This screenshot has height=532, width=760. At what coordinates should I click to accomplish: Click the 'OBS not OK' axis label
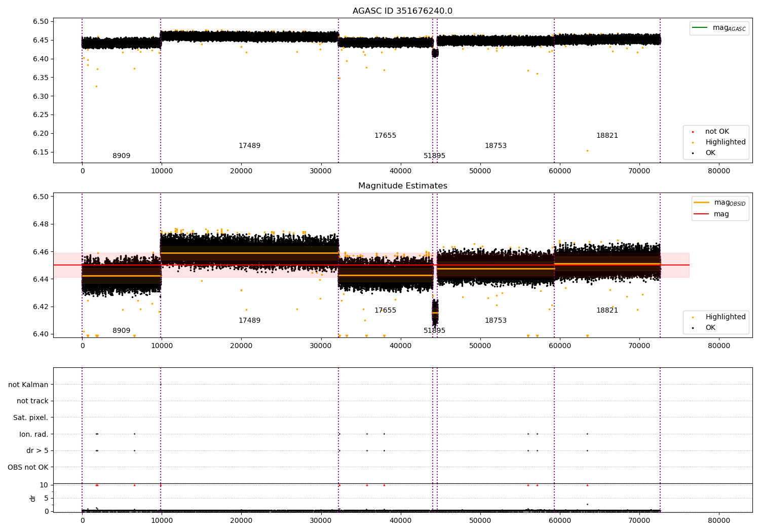click(x=28, y=468)
